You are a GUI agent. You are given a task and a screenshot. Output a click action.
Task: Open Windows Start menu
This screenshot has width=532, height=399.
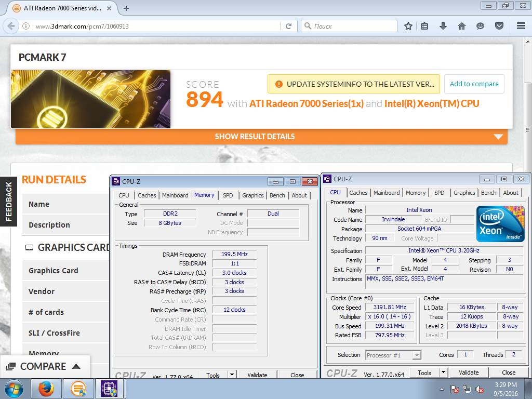(x=13, y=389)
